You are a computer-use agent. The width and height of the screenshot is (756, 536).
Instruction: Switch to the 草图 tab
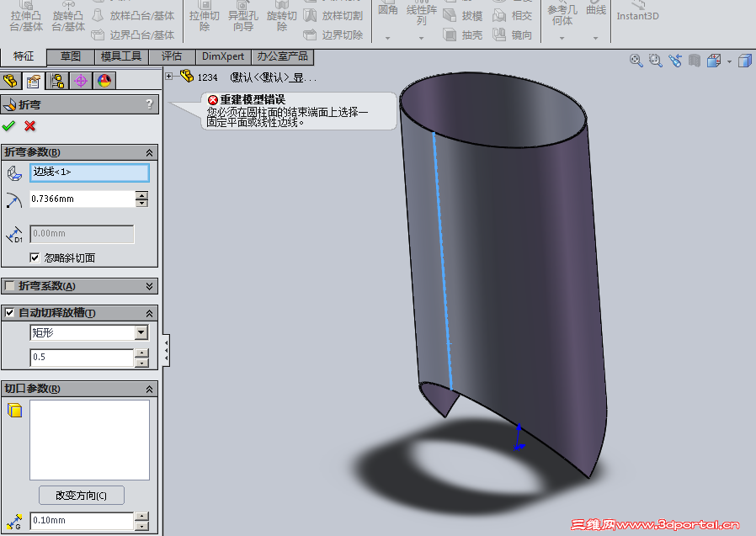tap(71, 56)
